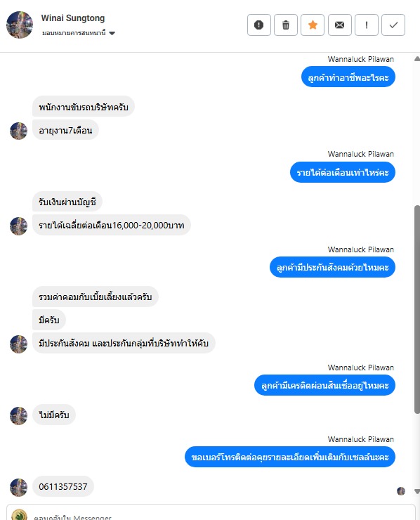
Task: Mark conversation as spam with the alert icon
Action: tap(259, 25)
